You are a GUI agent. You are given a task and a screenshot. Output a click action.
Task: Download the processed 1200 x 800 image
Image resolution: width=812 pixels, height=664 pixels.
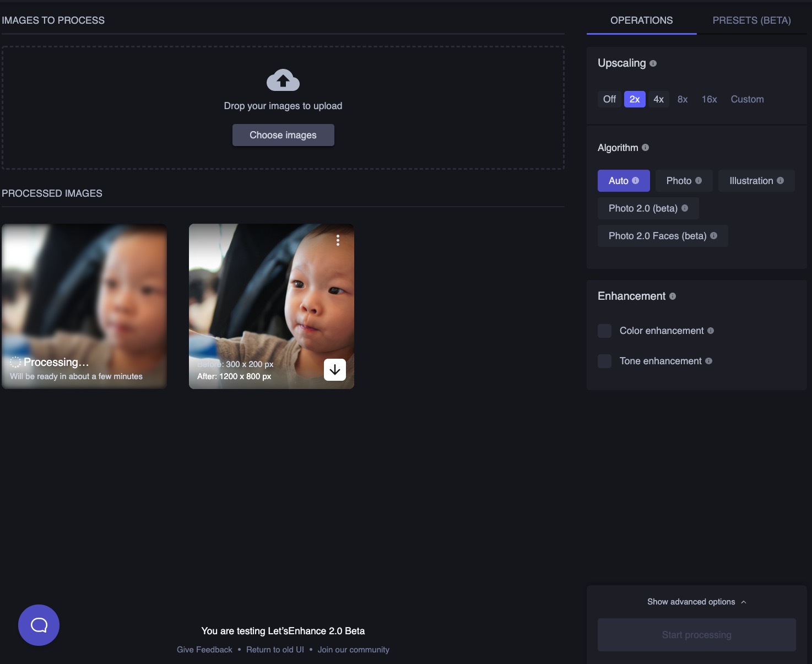tap(334, 370)
